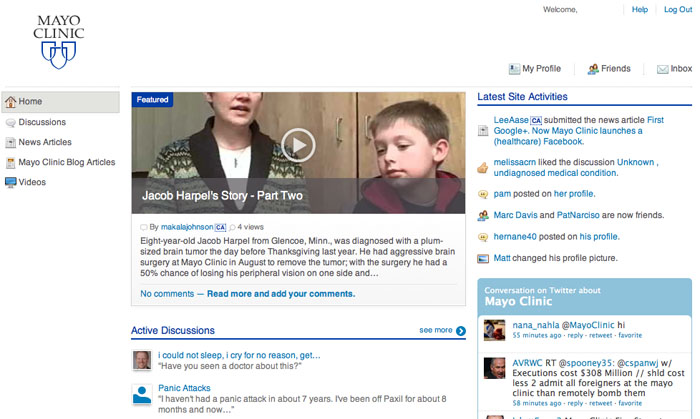Open the First Google+ news article link
The image size is (700, 419).
(x=579, y=131)
